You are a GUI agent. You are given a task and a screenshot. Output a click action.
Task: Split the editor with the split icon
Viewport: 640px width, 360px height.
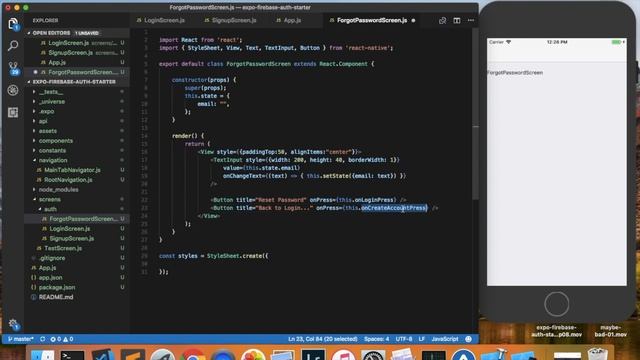457,20
